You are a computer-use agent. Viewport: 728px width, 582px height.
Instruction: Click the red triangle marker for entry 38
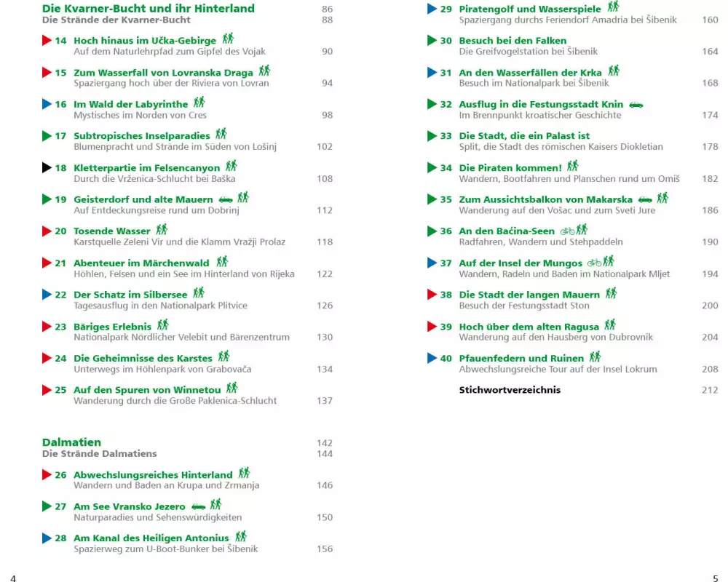click(432, 295)
